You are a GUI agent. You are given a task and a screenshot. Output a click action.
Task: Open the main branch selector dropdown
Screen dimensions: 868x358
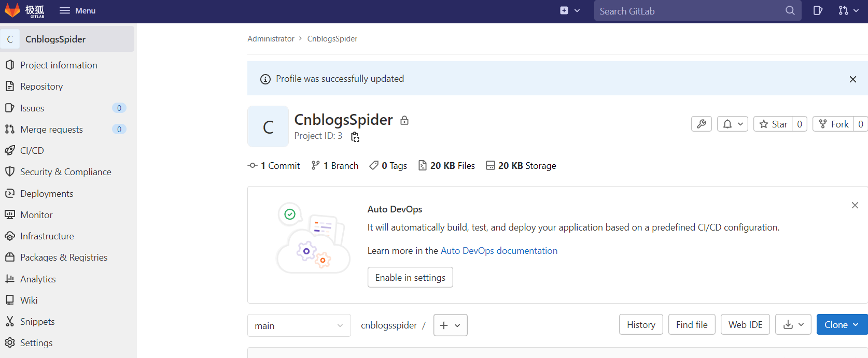click(299, 325)
